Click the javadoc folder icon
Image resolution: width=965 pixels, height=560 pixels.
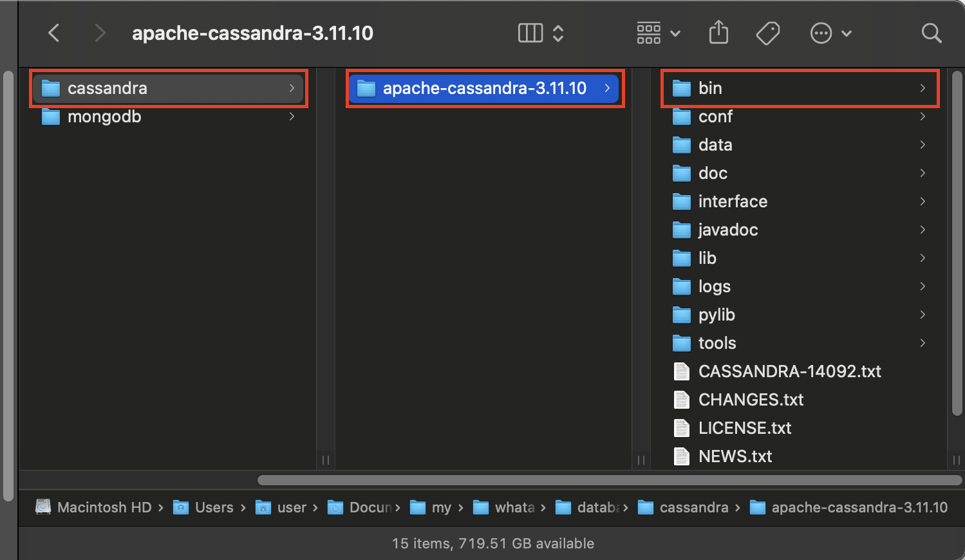682,230
